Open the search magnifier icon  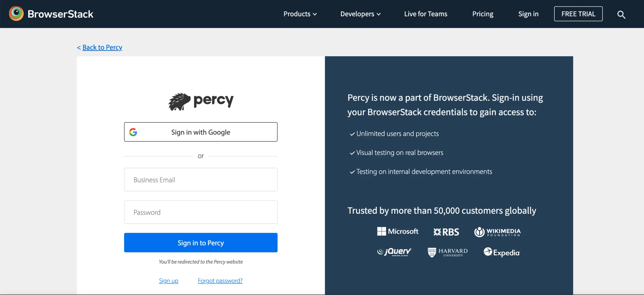coord(621,14)
